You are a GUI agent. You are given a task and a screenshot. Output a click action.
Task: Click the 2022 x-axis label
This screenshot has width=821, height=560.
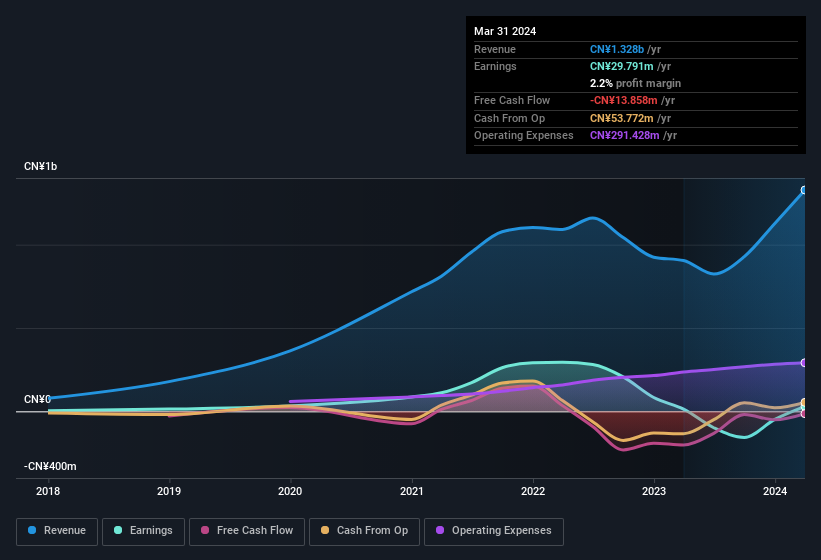[x=533, y=491]
